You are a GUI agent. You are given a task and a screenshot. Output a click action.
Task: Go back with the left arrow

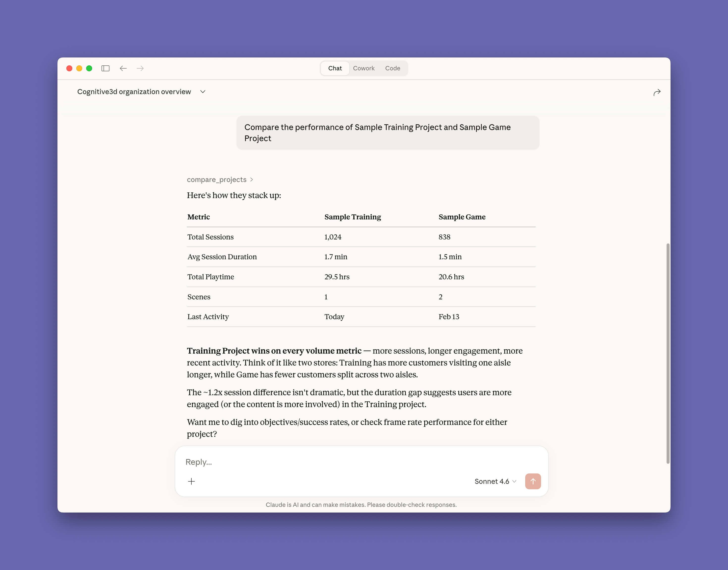click(123, 68)
